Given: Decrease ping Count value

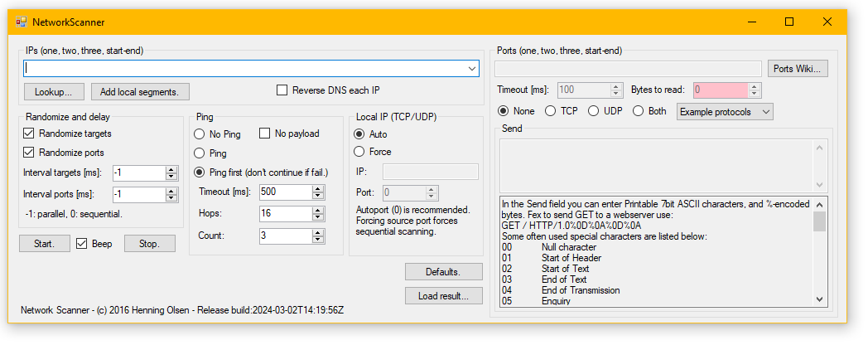Looking at the screenshot, I should coord(318,239).
